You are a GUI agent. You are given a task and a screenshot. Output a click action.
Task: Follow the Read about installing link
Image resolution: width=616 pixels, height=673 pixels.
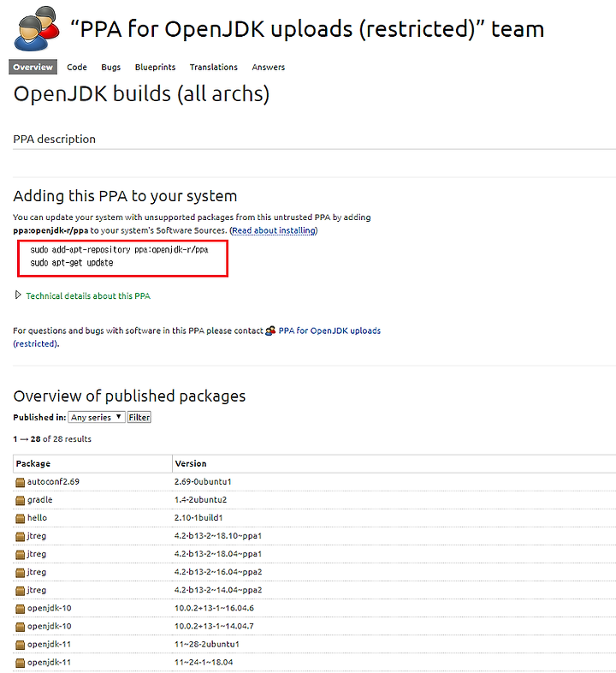pyautogui.click(x=274, y=230)
